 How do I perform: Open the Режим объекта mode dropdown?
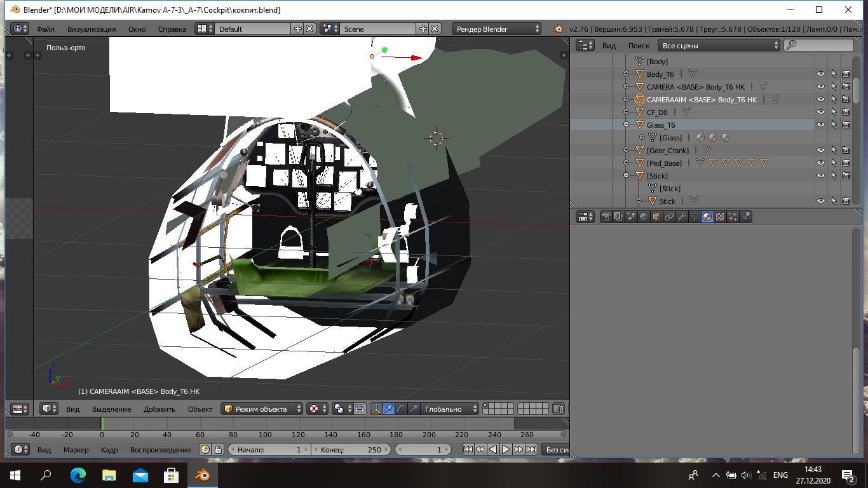[x=262, y=409]
